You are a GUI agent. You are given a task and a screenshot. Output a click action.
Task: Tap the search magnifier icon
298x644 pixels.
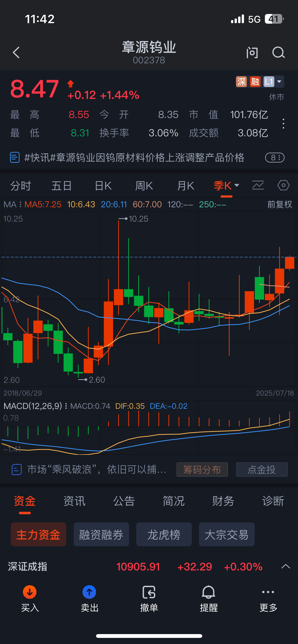tap(278, 53)
